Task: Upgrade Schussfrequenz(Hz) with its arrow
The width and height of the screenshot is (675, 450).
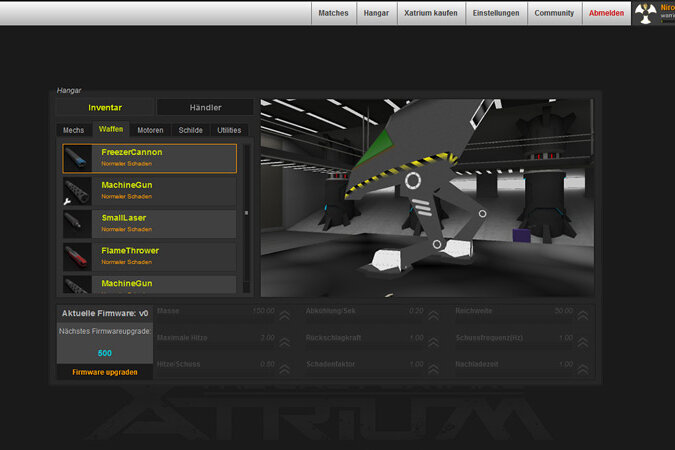Action: 583,342
